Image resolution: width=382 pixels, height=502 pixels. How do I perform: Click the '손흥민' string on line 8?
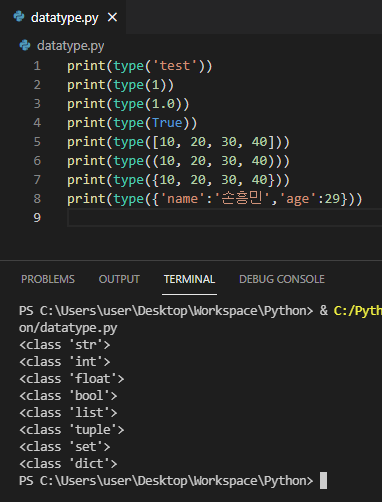coord(242,199)
